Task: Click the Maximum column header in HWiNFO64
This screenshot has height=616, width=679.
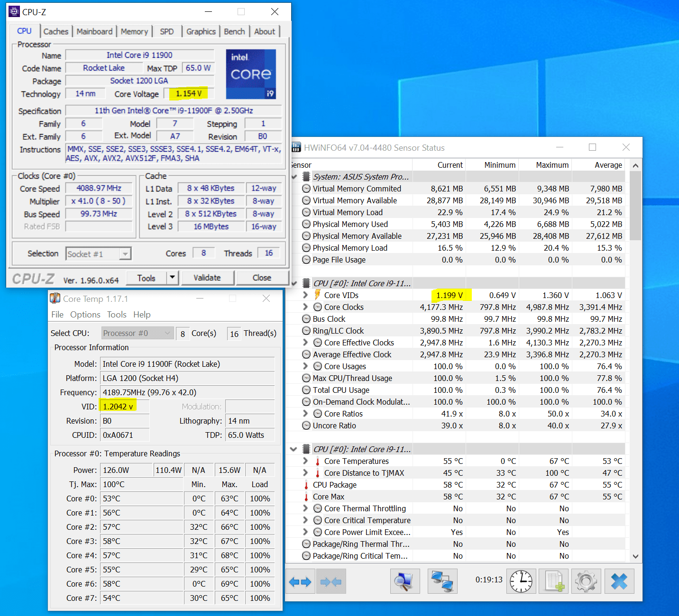Action: (x=545, y=165)
